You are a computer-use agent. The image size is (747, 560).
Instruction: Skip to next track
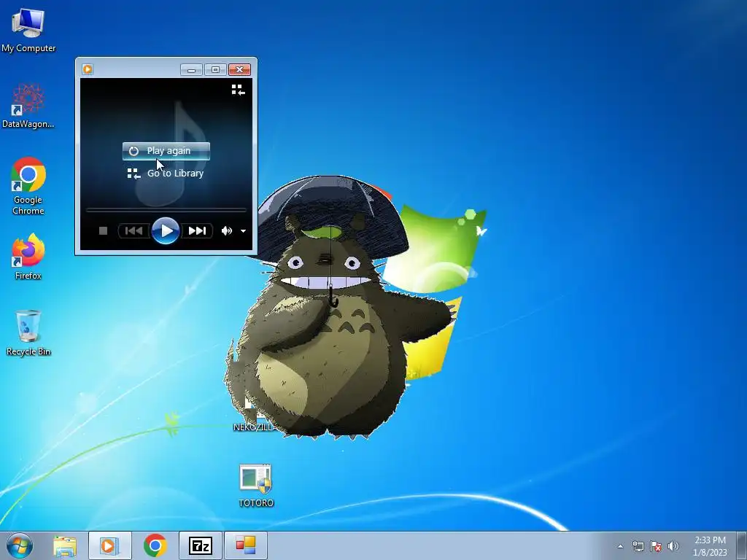pyautogui.click(x=197, y=231)
